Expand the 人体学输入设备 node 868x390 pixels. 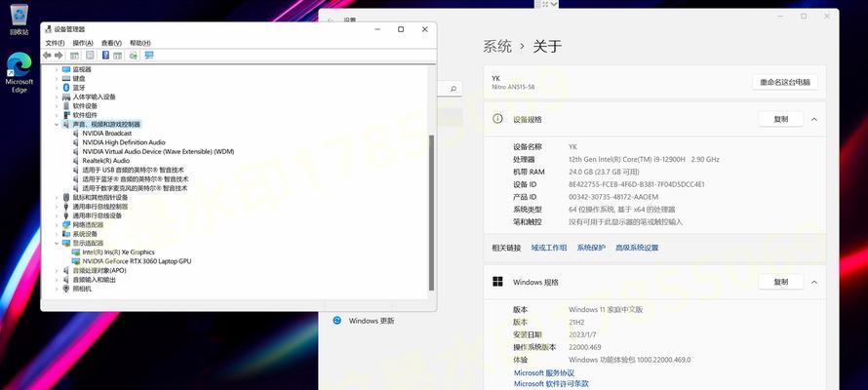57,97
